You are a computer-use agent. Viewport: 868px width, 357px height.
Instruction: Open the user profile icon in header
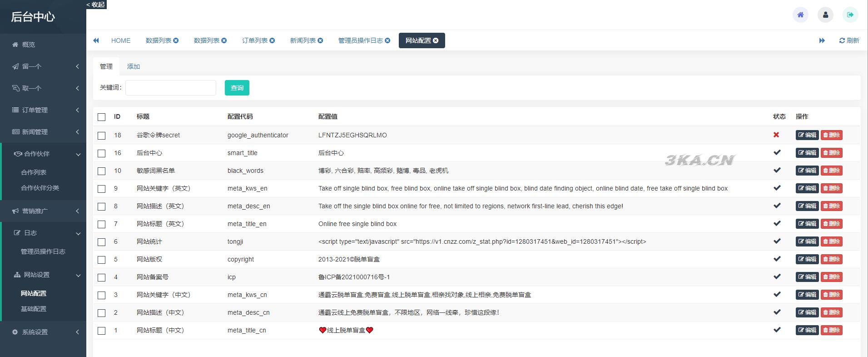tap(825, 15)
